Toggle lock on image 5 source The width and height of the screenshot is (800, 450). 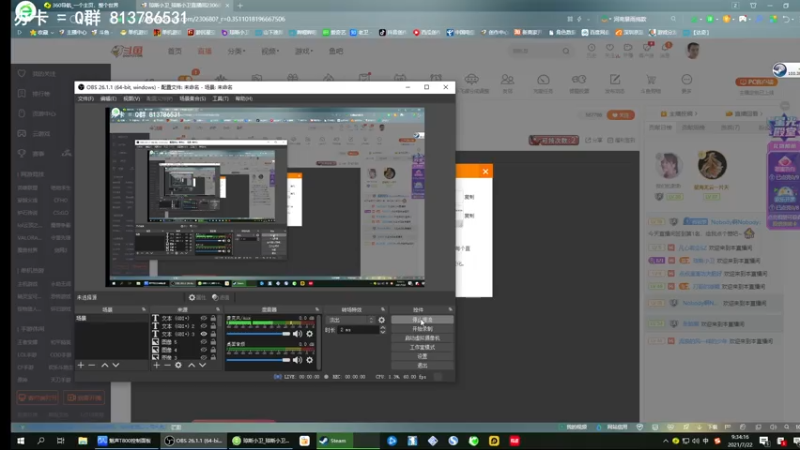(x=213, y=342)
